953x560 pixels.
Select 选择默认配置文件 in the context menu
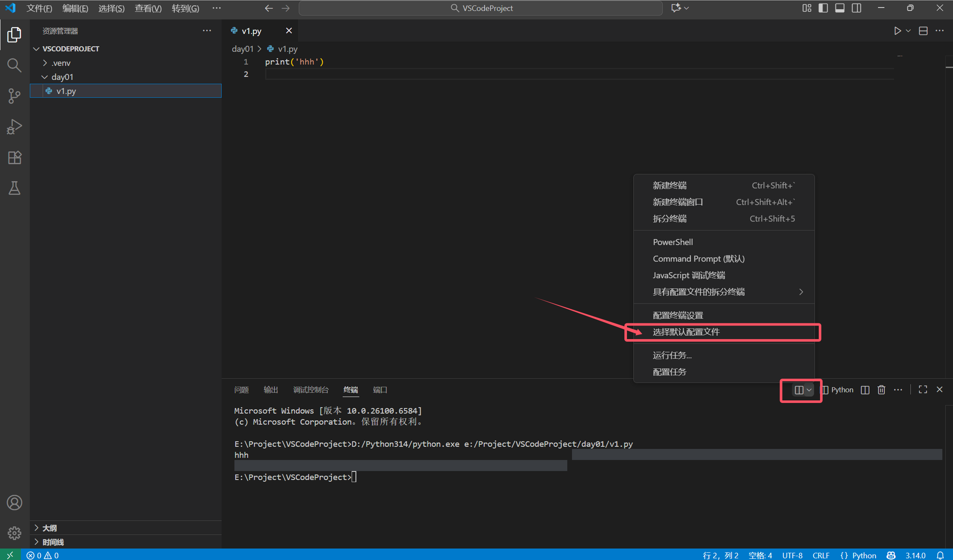pyautogui.click(x=686, y=332)
